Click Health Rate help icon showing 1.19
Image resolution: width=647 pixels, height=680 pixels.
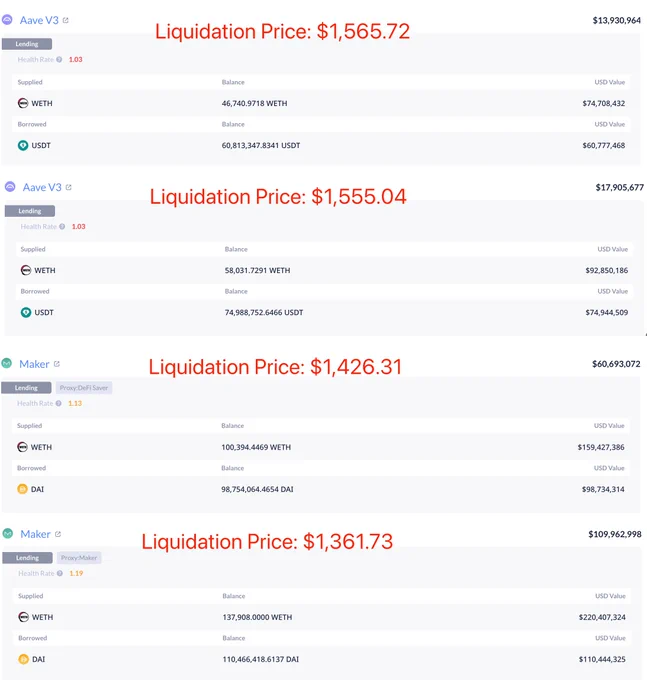tap(60, 573)
